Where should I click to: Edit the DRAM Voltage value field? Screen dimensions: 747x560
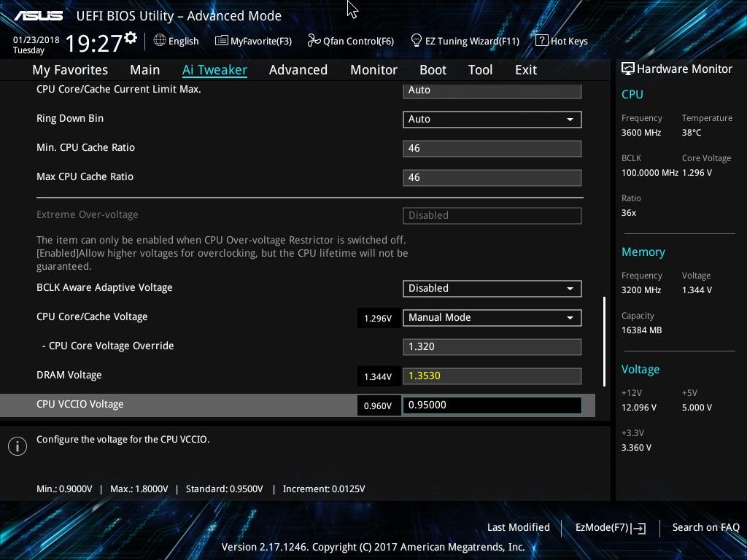[492, 376]
